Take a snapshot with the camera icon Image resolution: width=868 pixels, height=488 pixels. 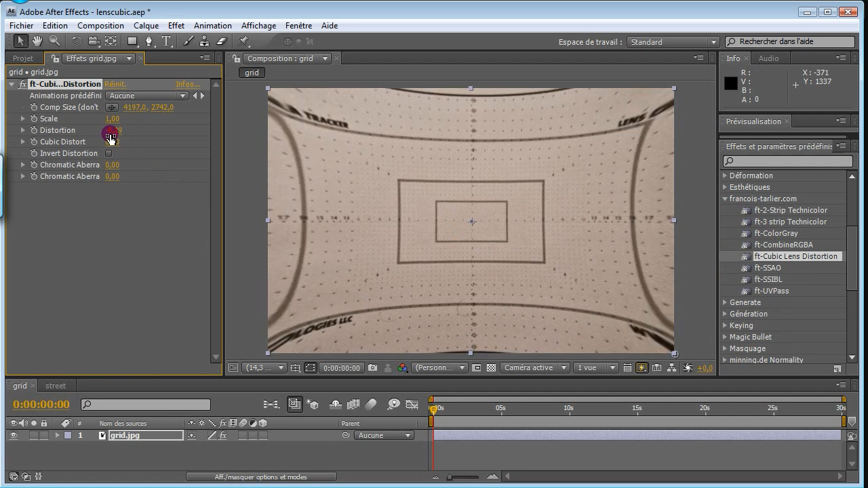click(x=372, y=368)
